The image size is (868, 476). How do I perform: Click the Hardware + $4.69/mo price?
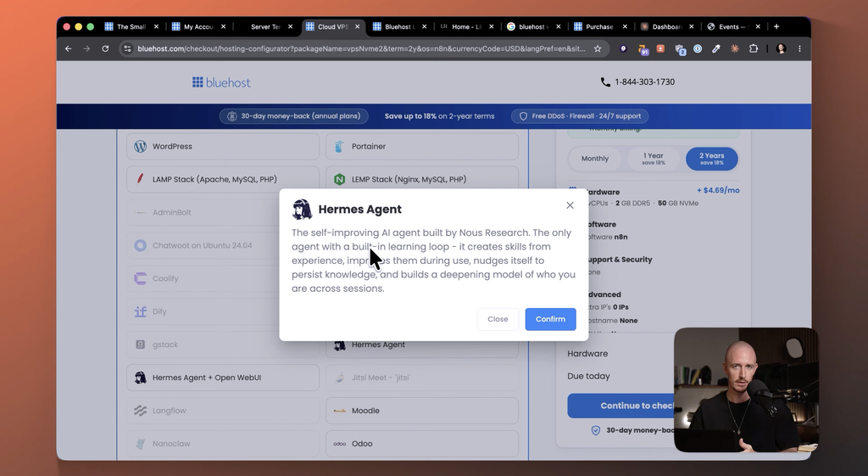pos(718,190)
